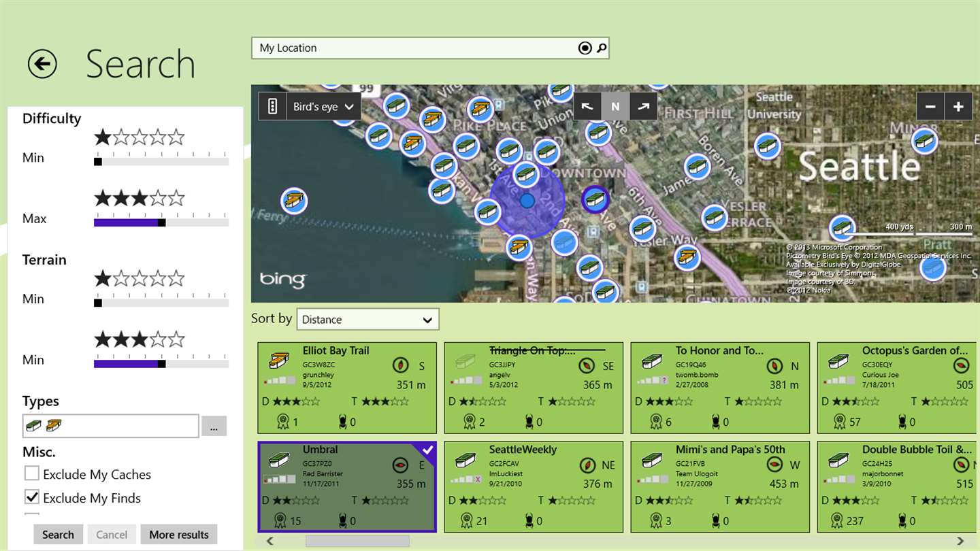Click the '376 m' distance on SeattleWeekly card
This screenshot has width=980, height=551.
598,484
